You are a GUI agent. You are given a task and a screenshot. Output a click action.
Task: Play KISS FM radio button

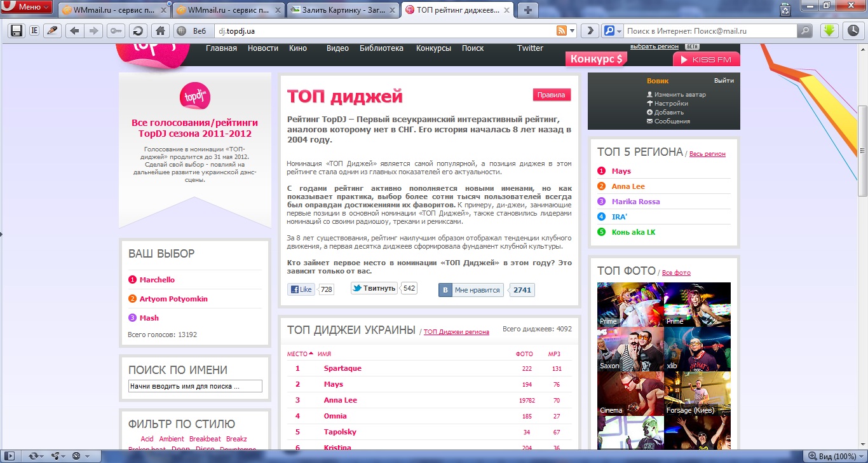[x=707, y=59]
